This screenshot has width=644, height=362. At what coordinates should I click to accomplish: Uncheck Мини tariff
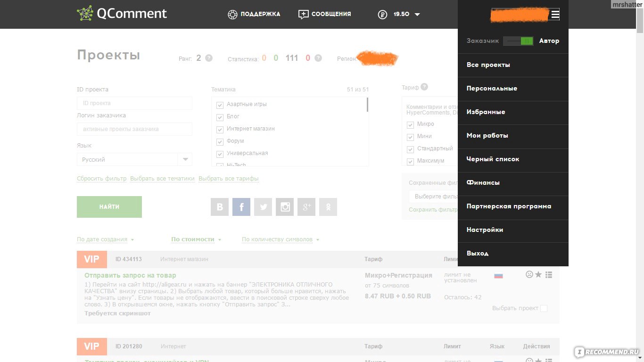410,137
